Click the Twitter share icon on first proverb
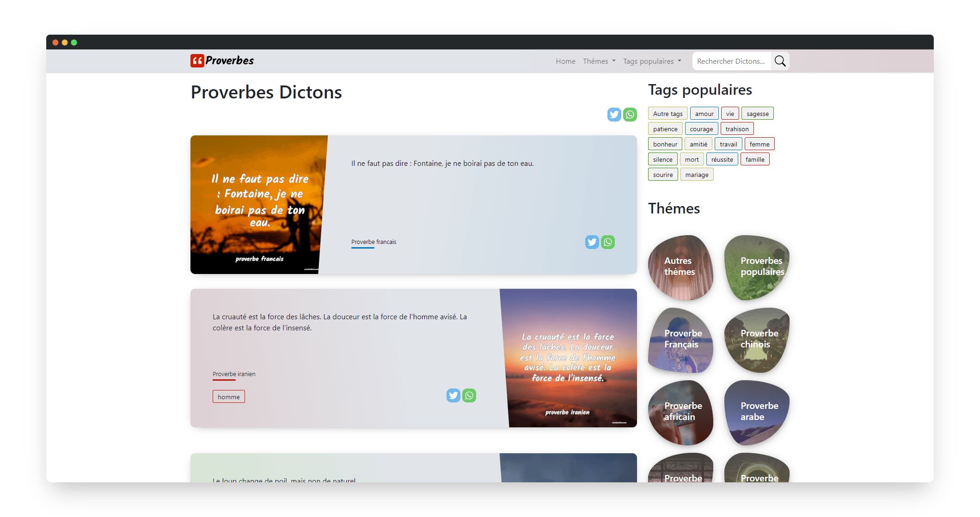The image size is (980, 517). tap(591, 242)
